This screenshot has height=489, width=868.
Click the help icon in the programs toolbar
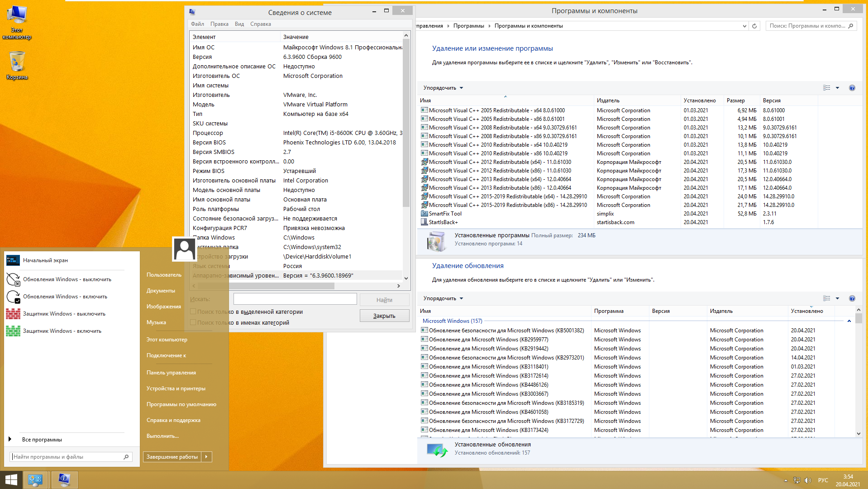(852, 88)
